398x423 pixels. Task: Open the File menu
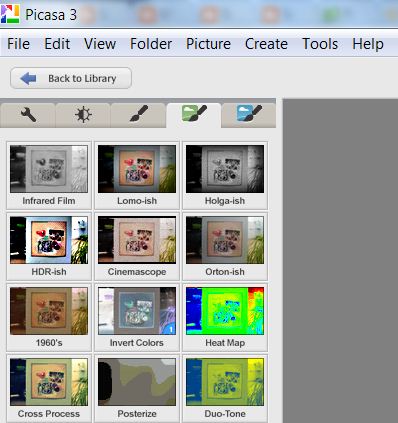tap(18, 44)
